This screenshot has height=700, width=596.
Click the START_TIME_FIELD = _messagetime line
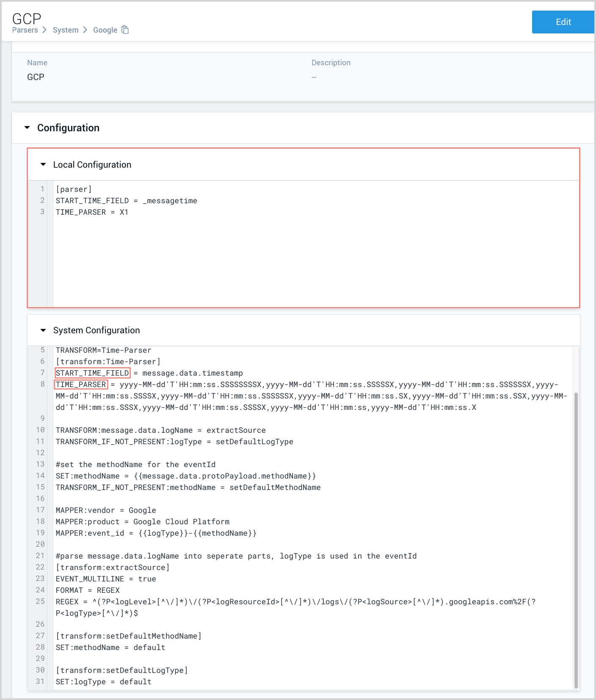126,201
